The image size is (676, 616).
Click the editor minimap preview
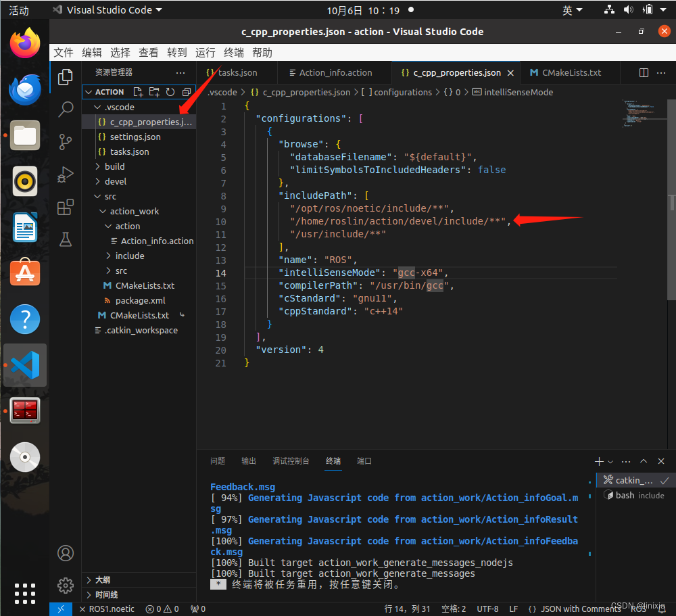click(x=643, y=113)
